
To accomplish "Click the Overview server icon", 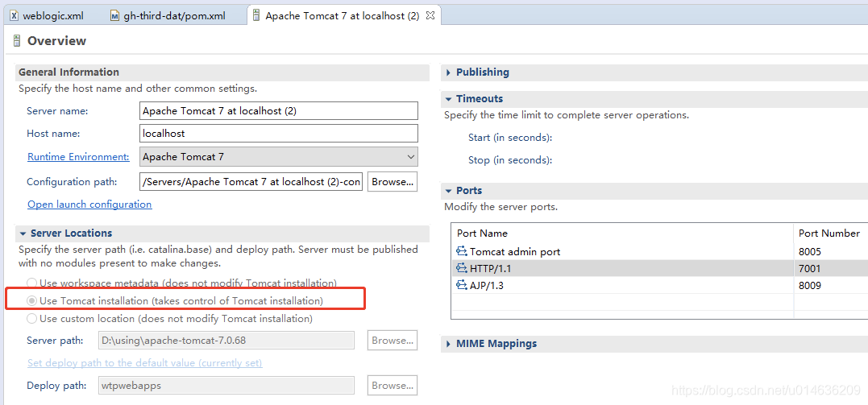I will click(17, 41).
